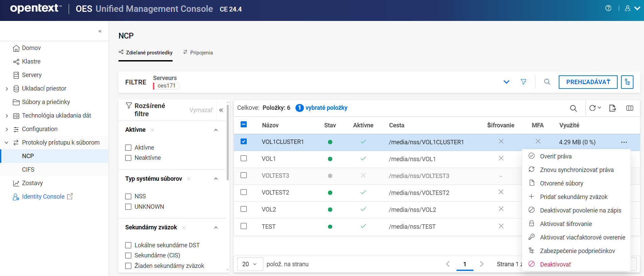Click the table search magnifier icon
This screenshot has height=276, width=644.
tap(573, 108)
